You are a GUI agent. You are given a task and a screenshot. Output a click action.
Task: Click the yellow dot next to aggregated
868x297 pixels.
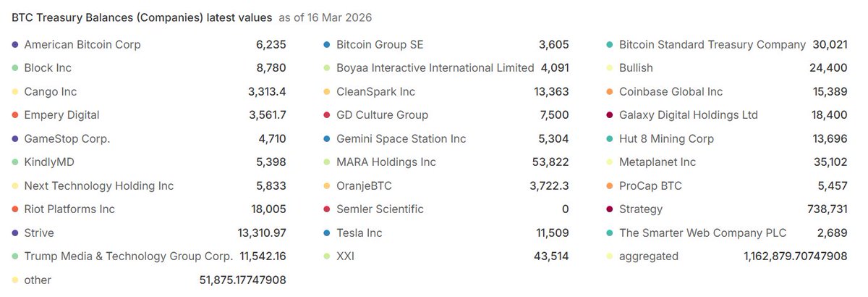point(611,256)
